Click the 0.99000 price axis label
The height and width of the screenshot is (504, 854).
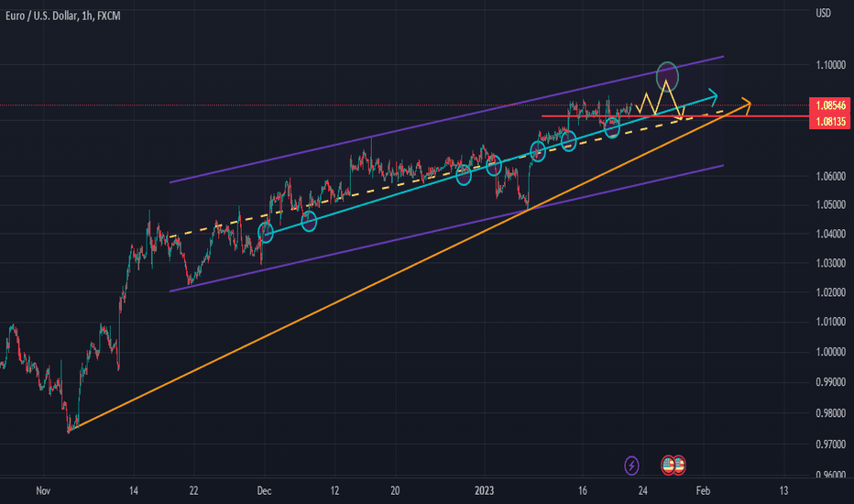[x=830, y=382]
